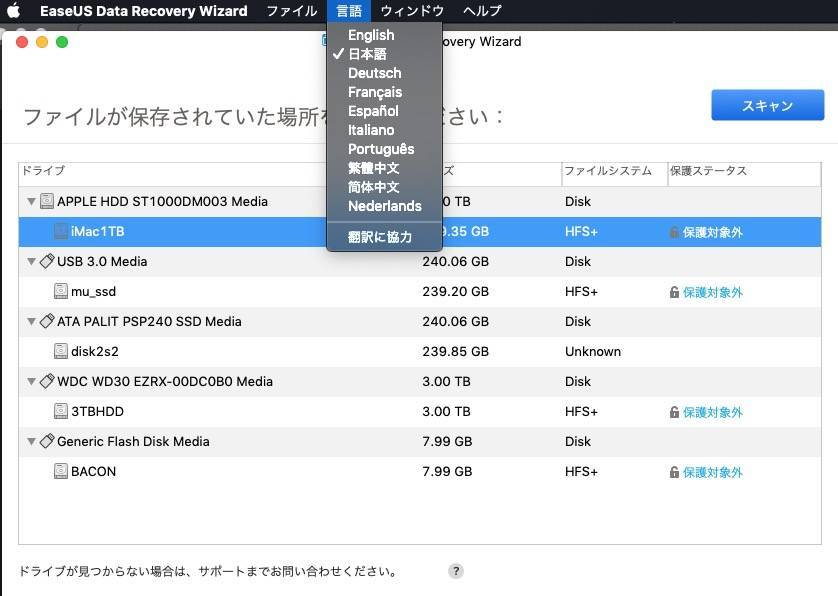Image resolution: width=838 pixels, height=596 pixels.
Task: Click the BACON volume icon
Action: [x=61, y=471]
